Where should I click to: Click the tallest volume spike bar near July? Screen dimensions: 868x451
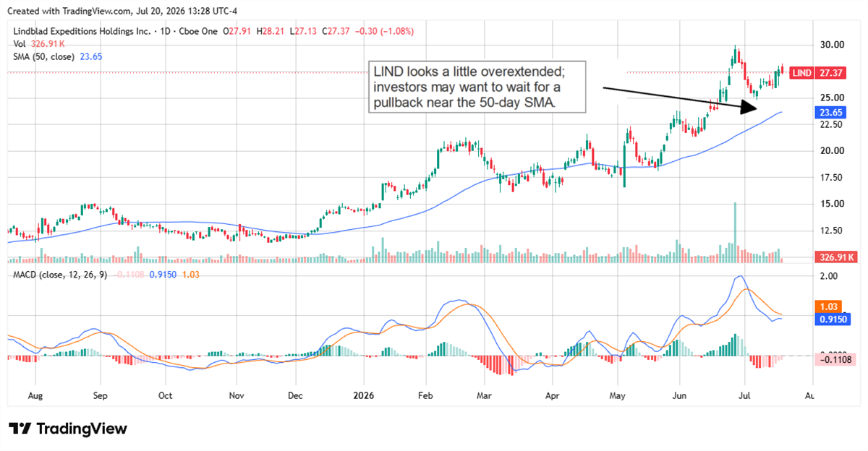tap(735, 232)
